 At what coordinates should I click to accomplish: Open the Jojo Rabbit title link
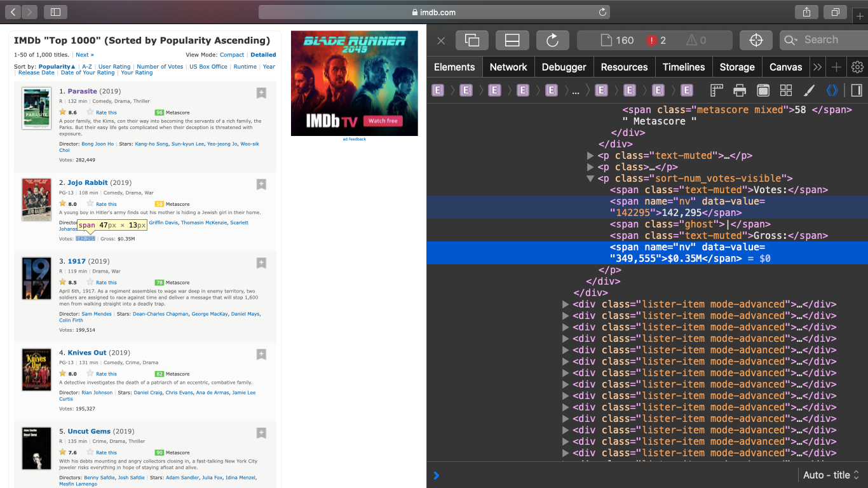(x=88, y=182)
